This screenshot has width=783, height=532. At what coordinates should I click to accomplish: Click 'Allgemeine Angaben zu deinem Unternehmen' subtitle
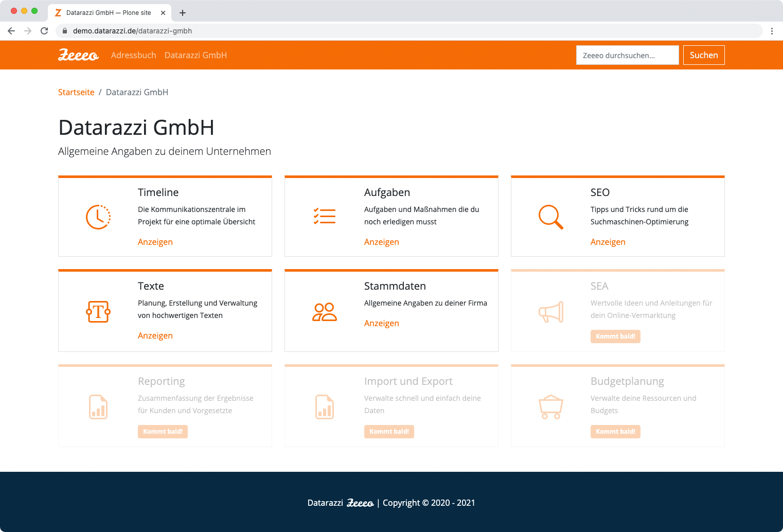click(165, 151)
